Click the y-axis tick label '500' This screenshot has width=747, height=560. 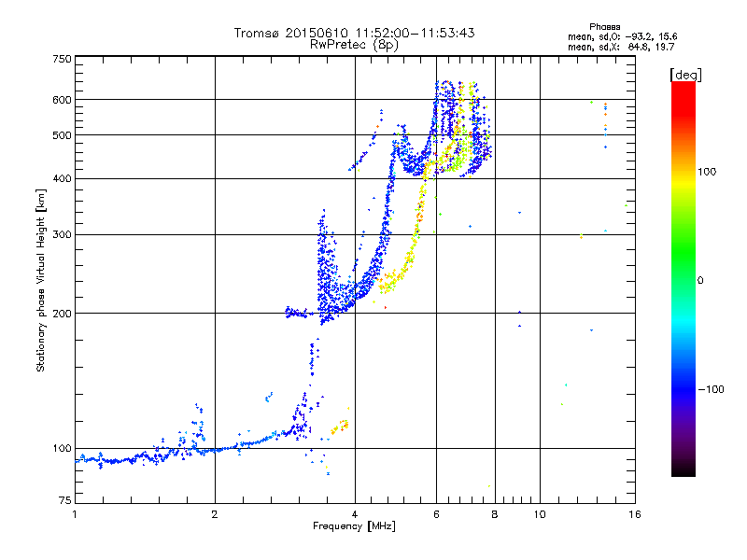pos(62,135)
